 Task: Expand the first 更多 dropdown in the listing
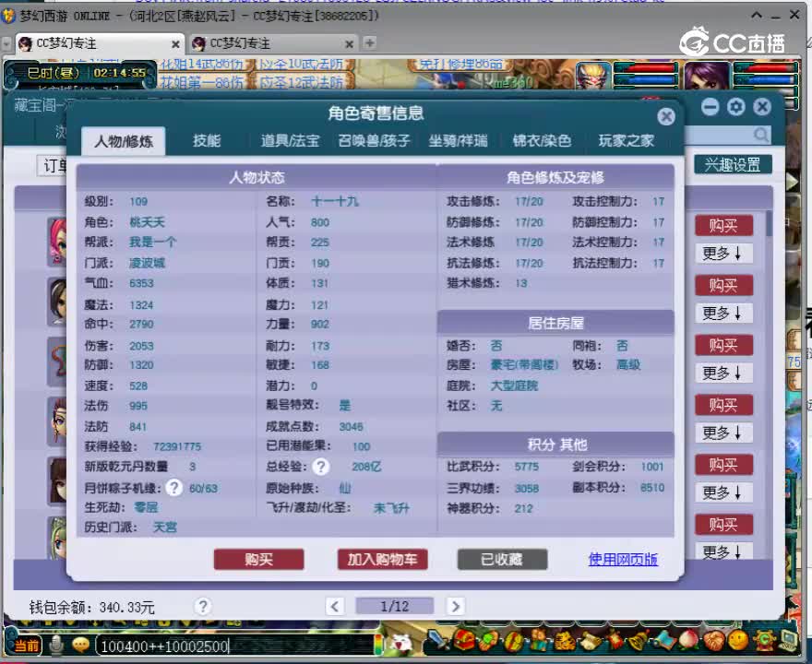pos(723,253)
